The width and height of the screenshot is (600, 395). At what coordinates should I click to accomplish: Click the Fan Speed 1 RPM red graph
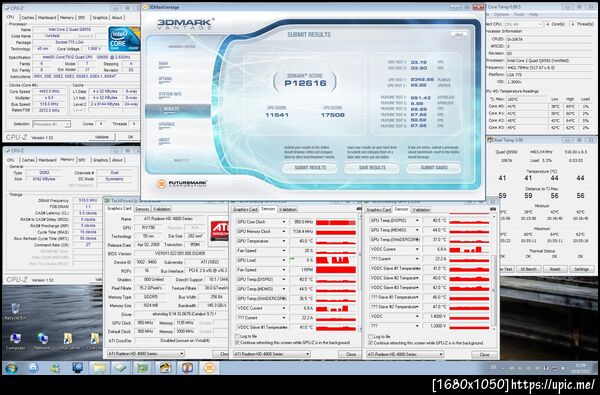(x=336, y=270)
